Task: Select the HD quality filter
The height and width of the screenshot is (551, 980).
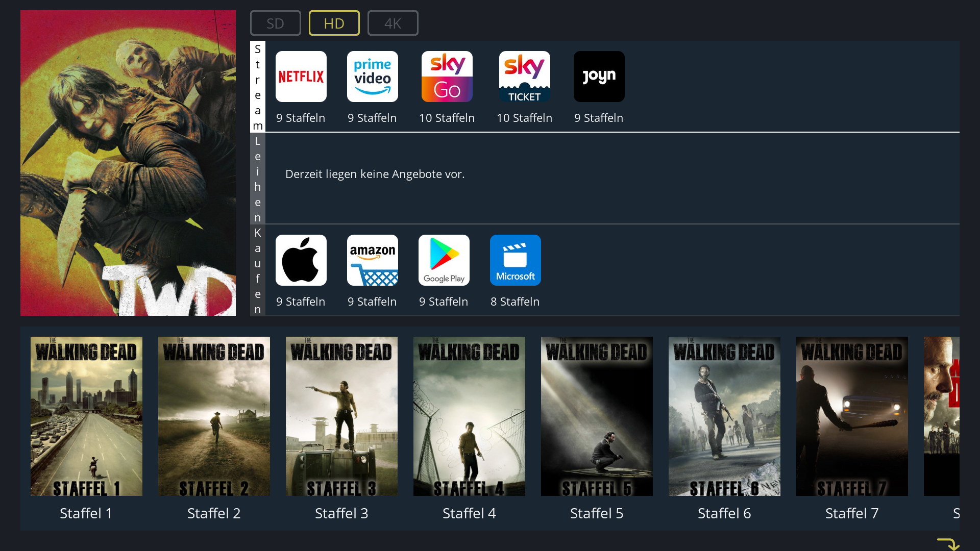Action: (x=334, y=23)
